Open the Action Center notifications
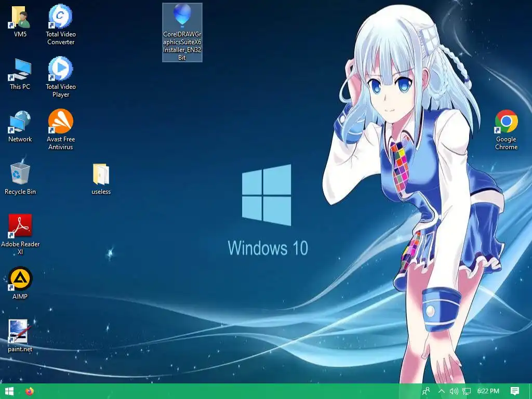Viewport: 532px width, 399px height. pyautogui.click(x=515, y=391)
